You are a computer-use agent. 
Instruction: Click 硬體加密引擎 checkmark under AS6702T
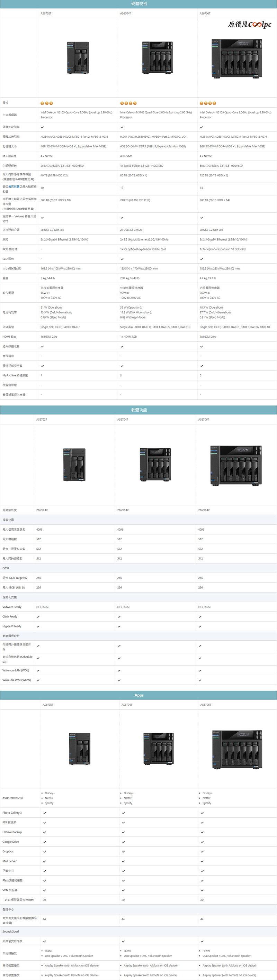42,127
